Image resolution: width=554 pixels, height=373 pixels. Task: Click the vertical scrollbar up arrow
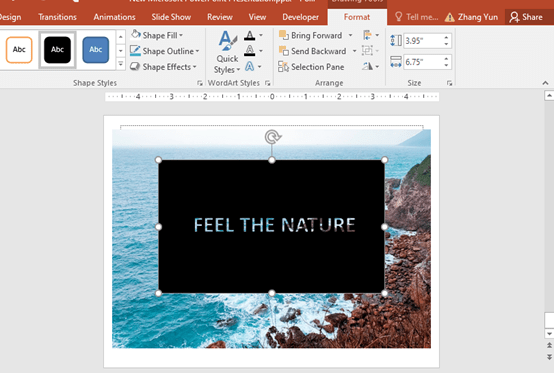549,95
